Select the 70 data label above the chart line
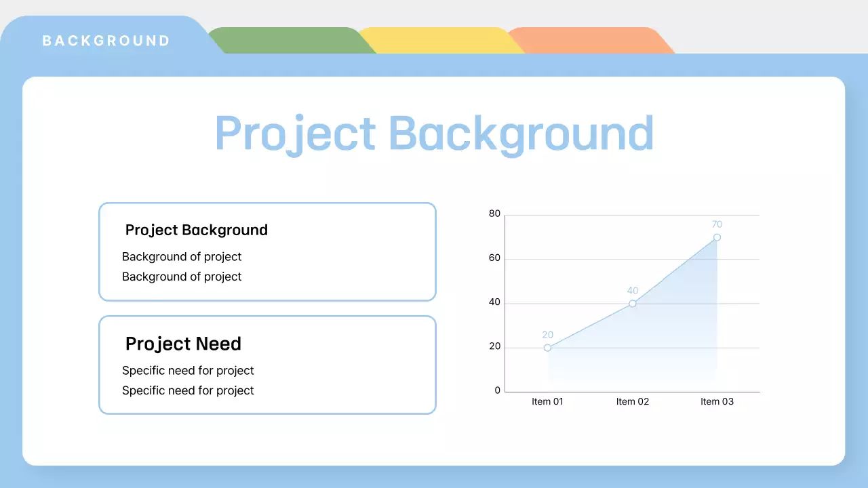The width and height of the screenshot is (868, 488). point(717,224)
